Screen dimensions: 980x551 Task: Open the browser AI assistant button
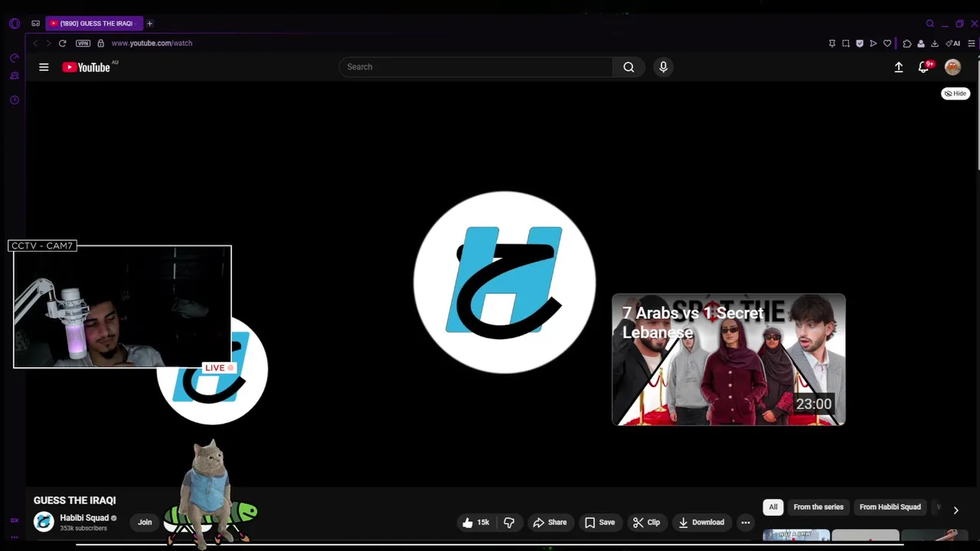(952, 44)
